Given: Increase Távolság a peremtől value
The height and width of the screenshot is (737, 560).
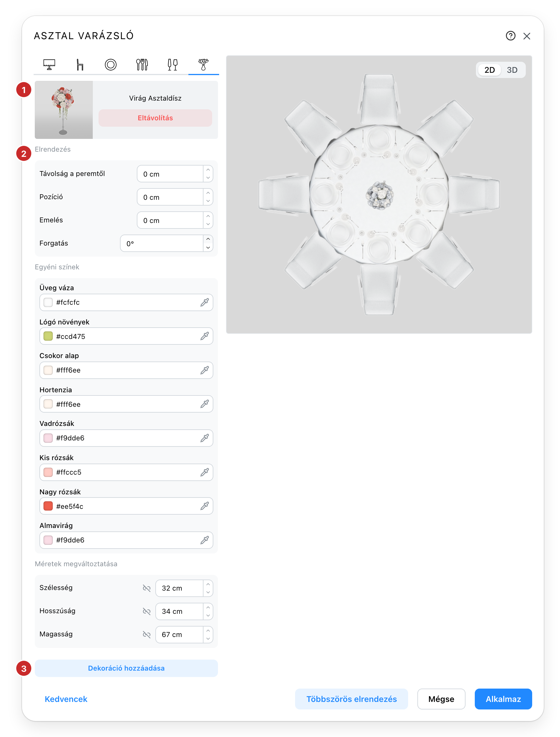Looking at the screenshot, I should pos(208,170).
